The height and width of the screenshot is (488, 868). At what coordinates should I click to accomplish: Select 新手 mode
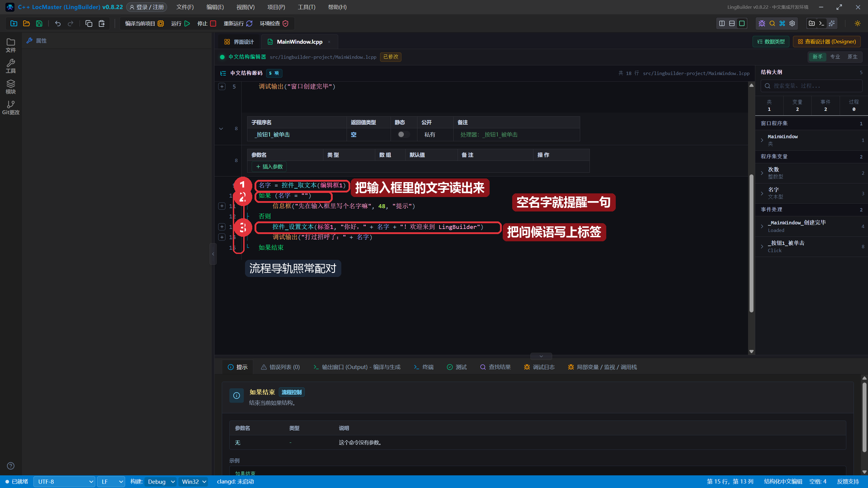[x=817, y=57]
